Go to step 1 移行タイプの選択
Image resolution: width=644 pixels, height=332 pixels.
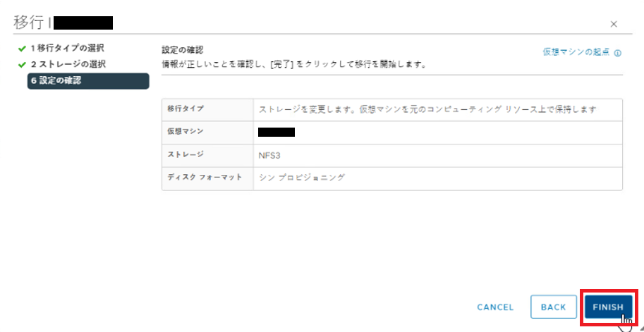tap(67, 49)
